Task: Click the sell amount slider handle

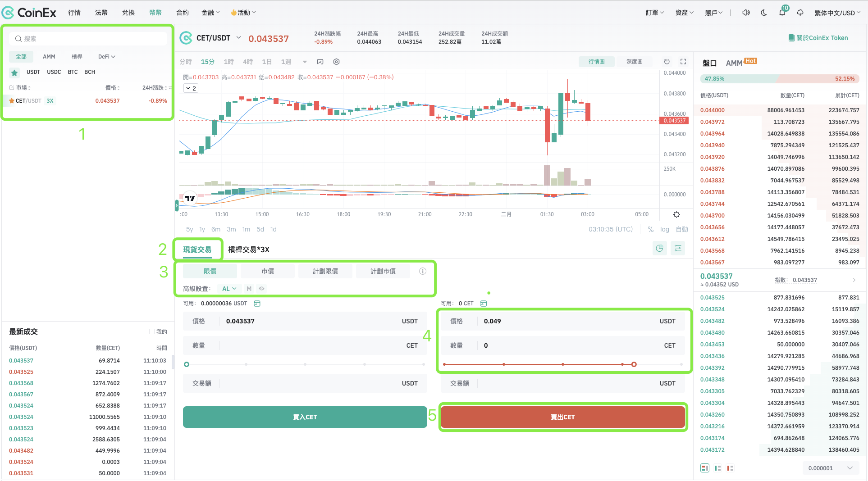Action: pyautogui.click(x=634, y=364)
